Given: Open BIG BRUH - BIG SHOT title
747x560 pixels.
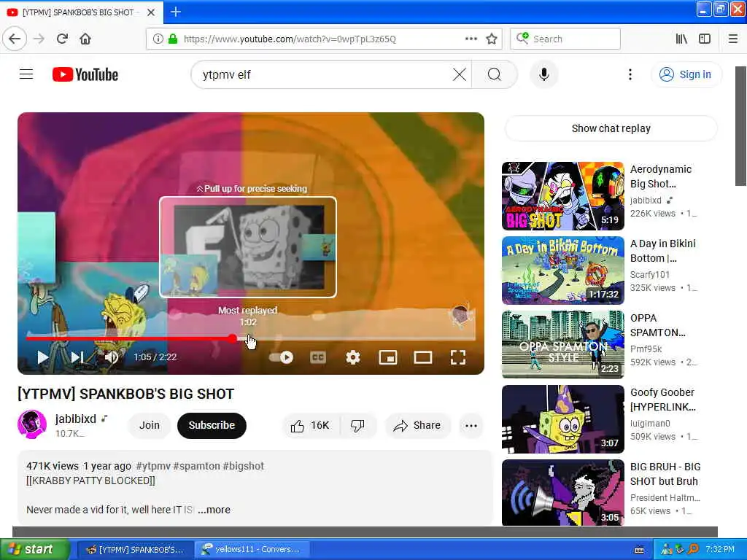Looking at the screenshot, I should point(665,474).
